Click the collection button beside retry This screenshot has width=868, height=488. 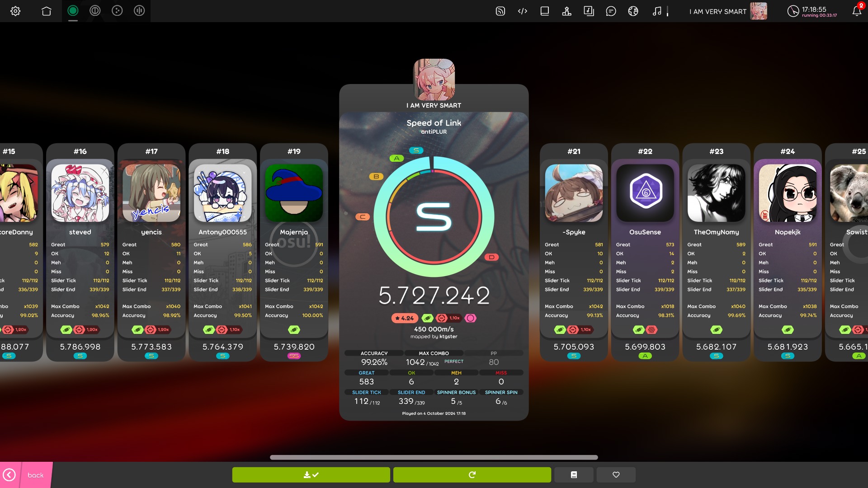pos(574,475)
